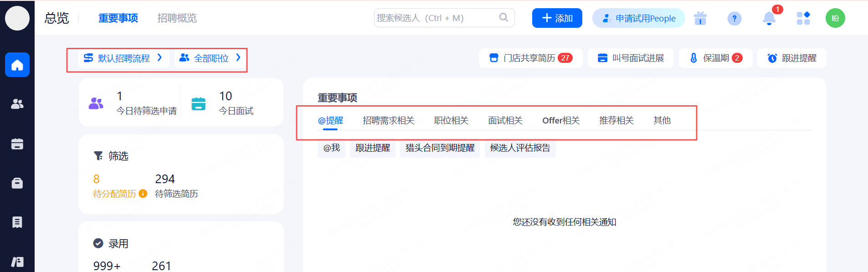Select the 候选人评估报告 filter chip
This screenshot has width=868, height=272.
point(520,148)
